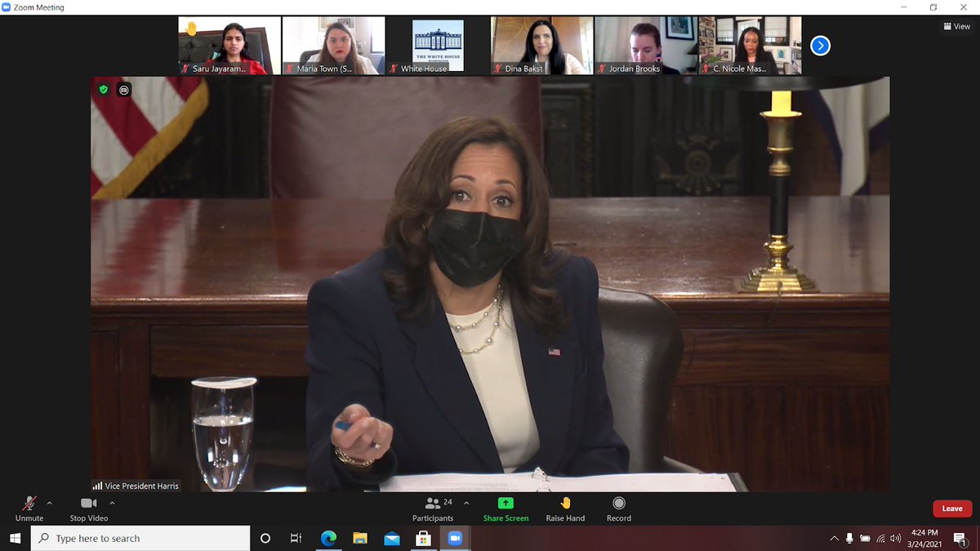Image resolution: width=980 pixels, height=551 pixels.
Task: Open the View layout menu
Action: [955, 25]
